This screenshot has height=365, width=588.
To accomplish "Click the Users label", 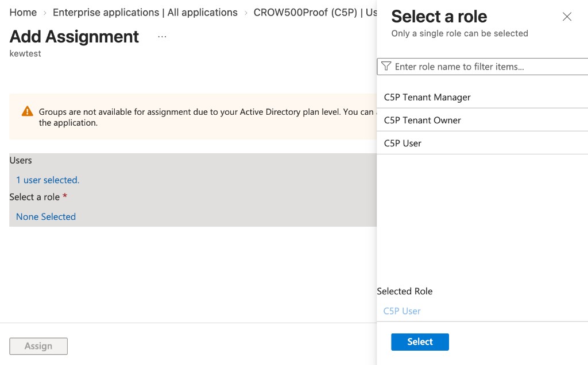I will tap(21, 160).
